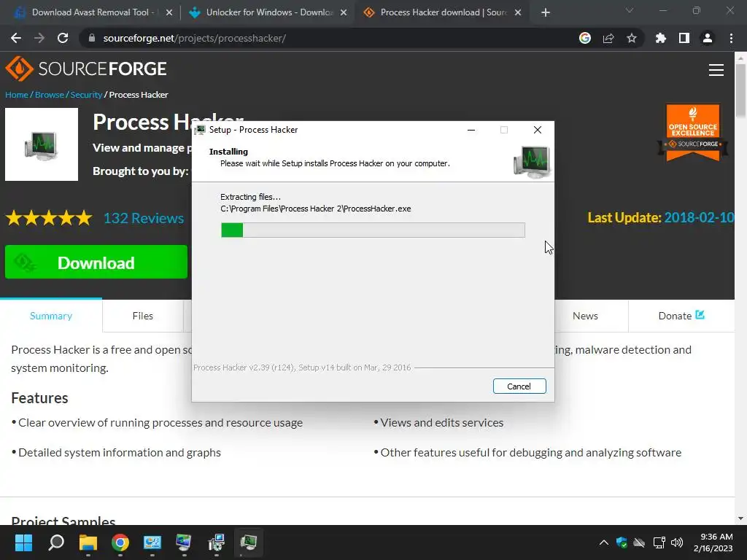Viewport: 747px width, 560px height.
Task: Click the browser forward arrow
Action: 39,38
